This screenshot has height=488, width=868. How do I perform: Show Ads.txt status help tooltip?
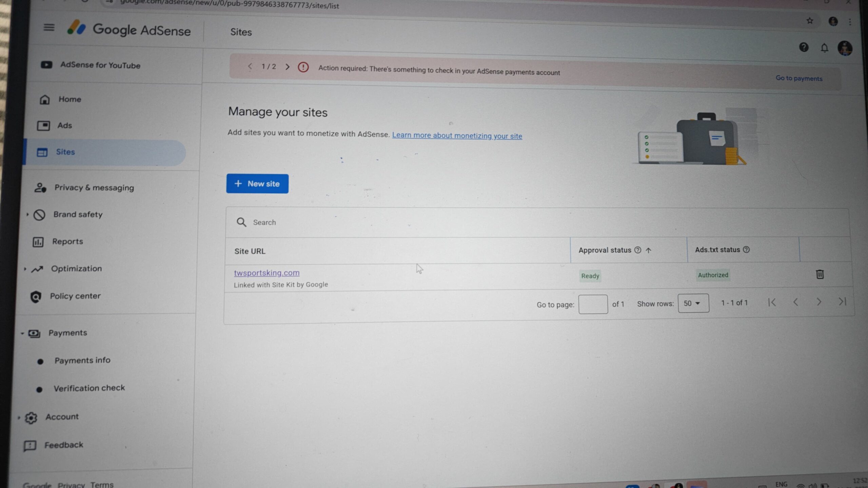746,249
